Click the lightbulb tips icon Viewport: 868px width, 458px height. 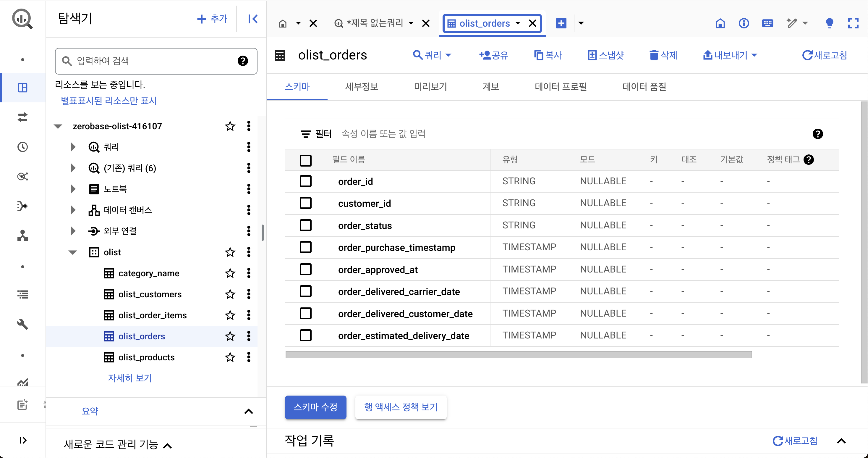(x=829, y=23)
